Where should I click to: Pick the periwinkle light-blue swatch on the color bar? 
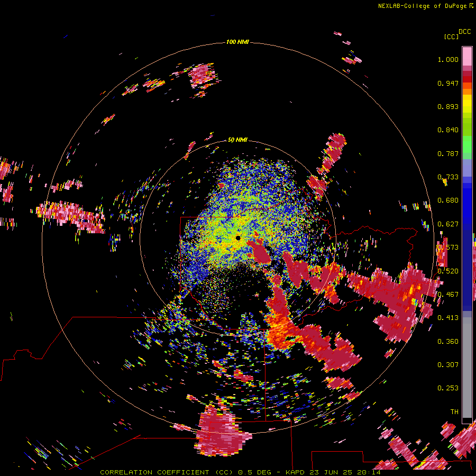(467, 168)
